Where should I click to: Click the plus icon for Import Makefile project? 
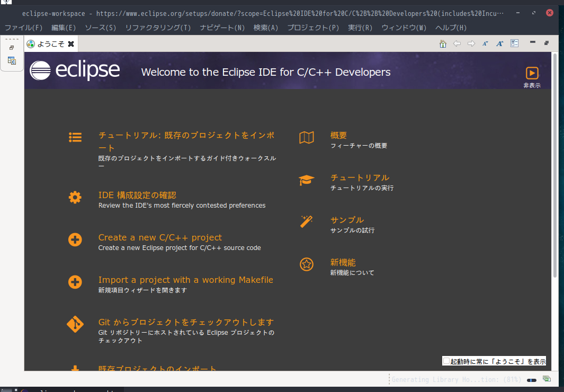(x=75, y=282)
